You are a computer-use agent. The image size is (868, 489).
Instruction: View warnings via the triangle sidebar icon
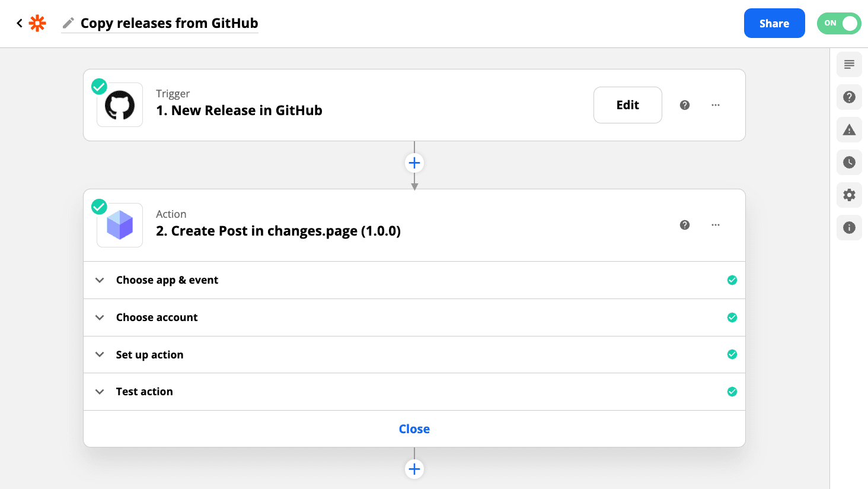coord(848,129)
